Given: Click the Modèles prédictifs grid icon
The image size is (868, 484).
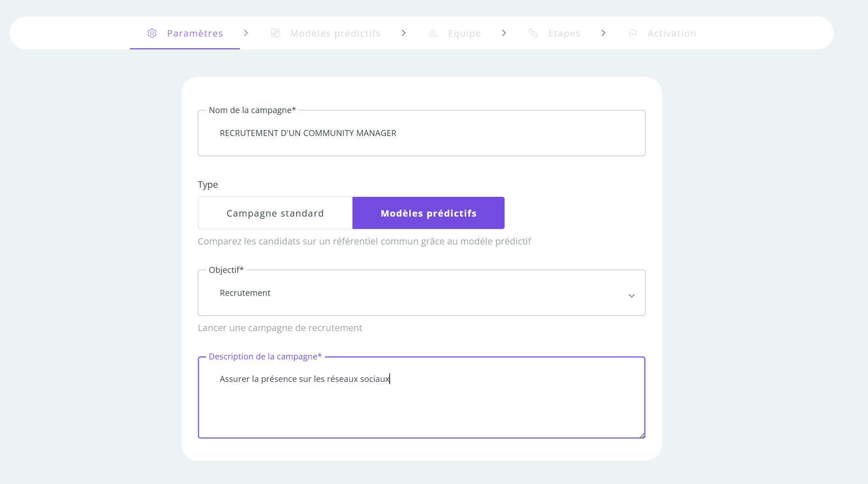Looking at the screenshot, I should click(x=275, y=33).
